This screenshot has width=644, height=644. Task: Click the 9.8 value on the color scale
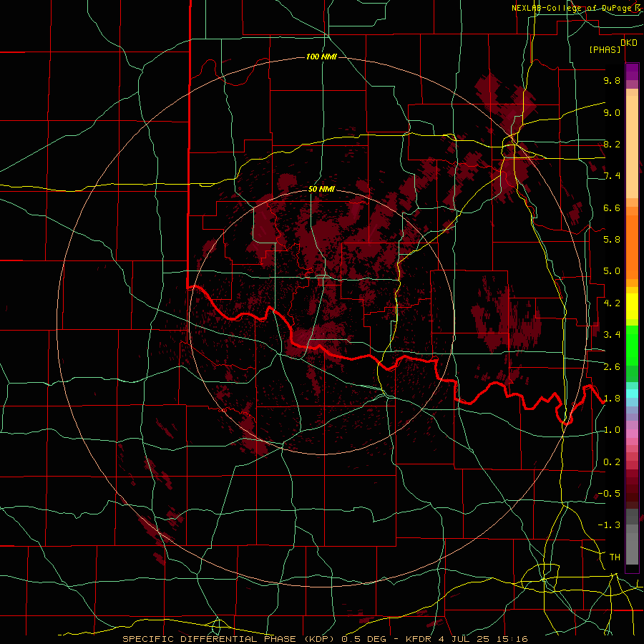tap(612, 80)
